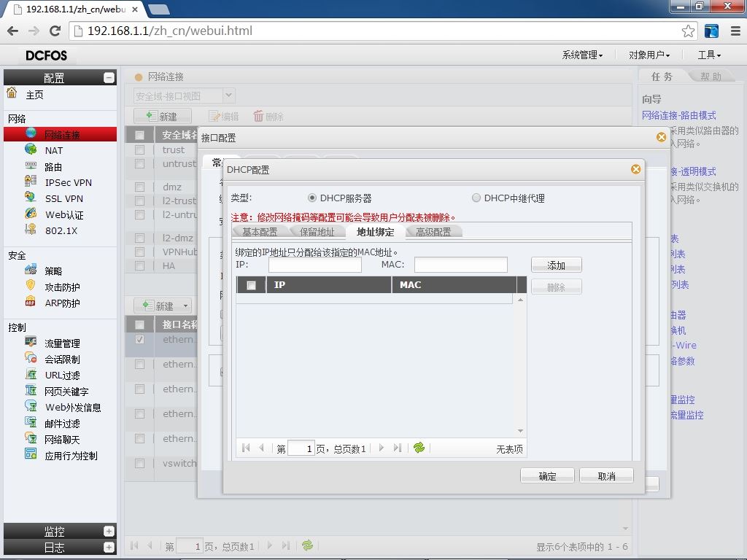Switch to 基本配置 tab
Screen dimensions: 747x560
click(x=260, y=232)
